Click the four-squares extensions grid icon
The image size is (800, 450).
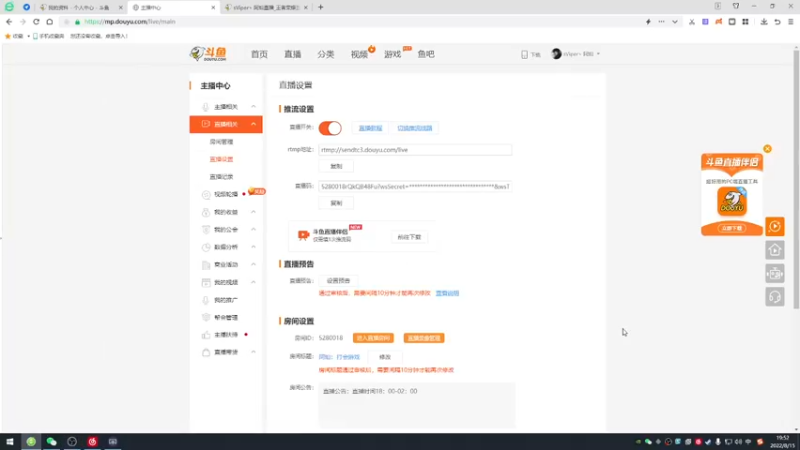point(745,22)
